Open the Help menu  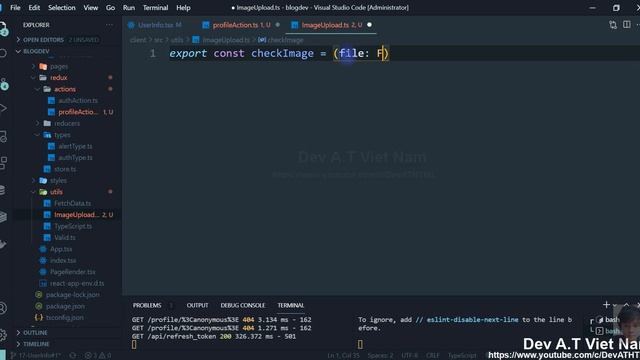pyautogui.click(x=183, y=7)
